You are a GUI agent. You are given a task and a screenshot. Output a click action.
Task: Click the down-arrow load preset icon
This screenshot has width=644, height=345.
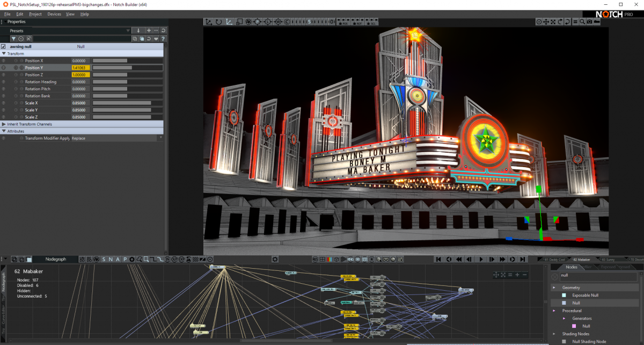click(x=138, y=31)
